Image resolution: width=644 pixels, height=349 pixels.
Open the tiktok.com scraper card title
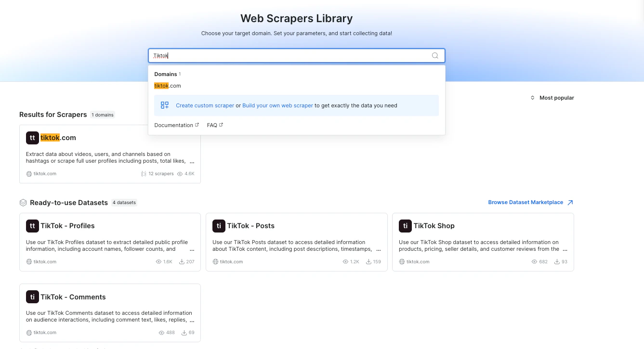point(58,138)
